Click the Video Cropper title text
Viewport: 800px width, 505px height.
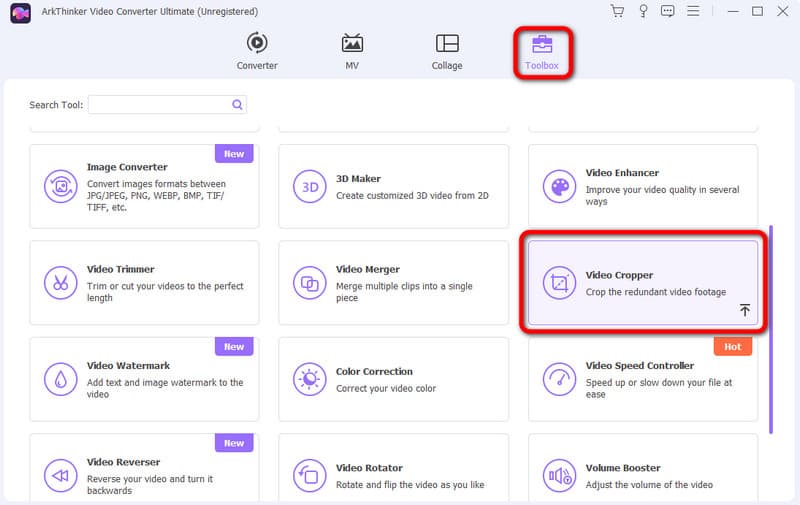pyautogui.click(x=619, y=275)
